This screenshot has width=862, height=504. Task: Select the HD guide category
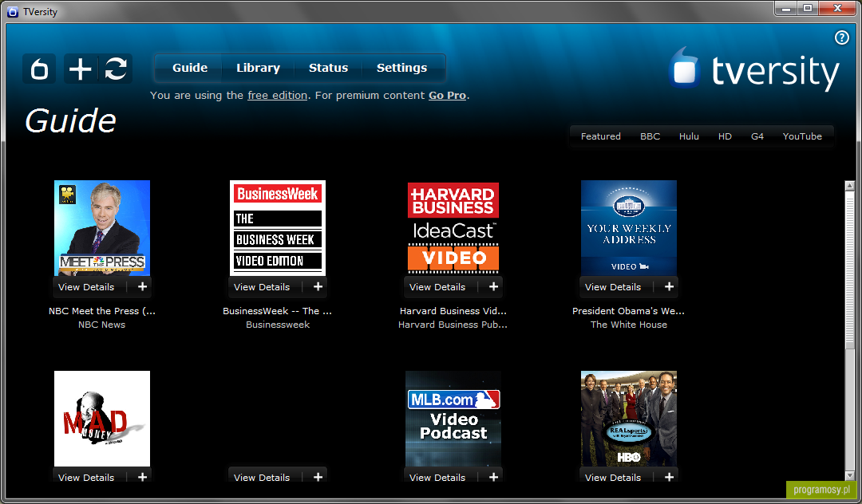pyautogui.click(x=725, y=136)
